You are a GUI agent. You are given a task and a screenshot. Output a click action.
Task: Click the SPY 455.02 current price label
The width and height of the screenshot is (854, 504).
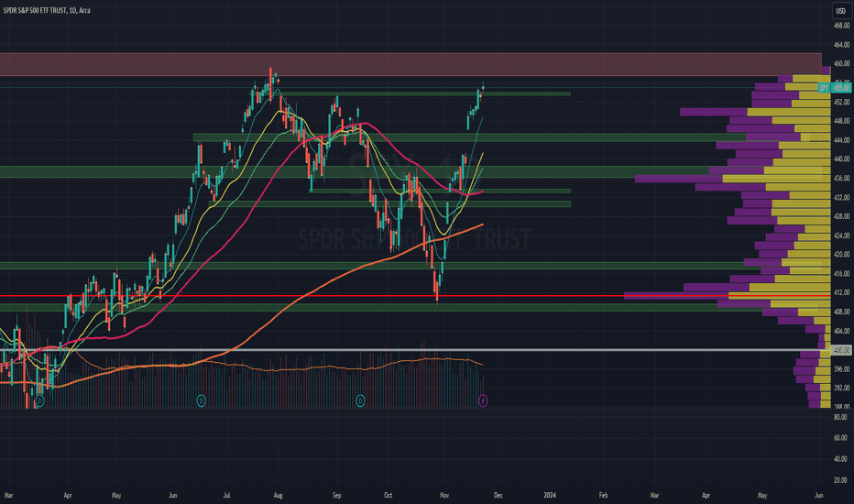[x=835, y=87]
